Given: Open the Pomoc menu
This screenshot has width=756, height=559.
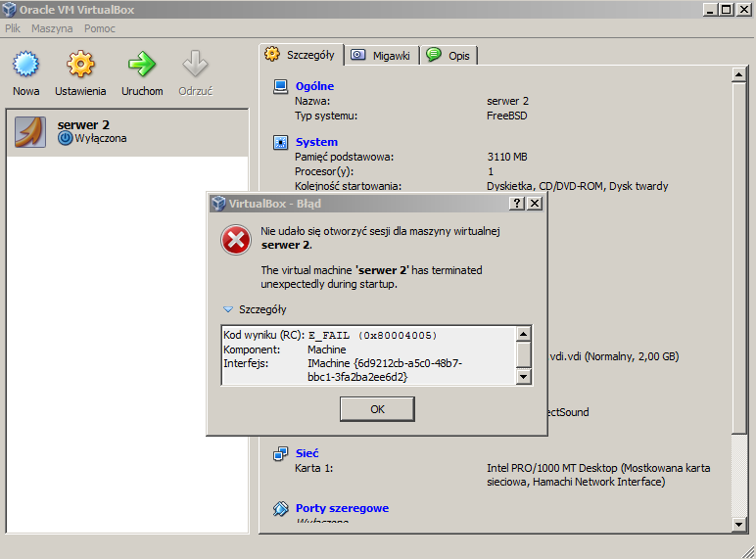Looking at the screenshot, I should (100, 28).
